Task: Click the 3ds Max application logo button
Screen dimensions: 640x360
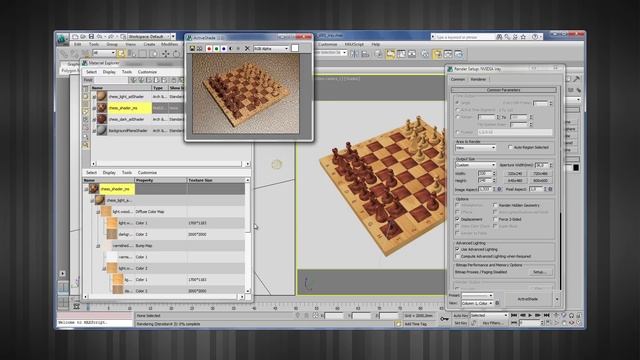Action: pos(62,39)
